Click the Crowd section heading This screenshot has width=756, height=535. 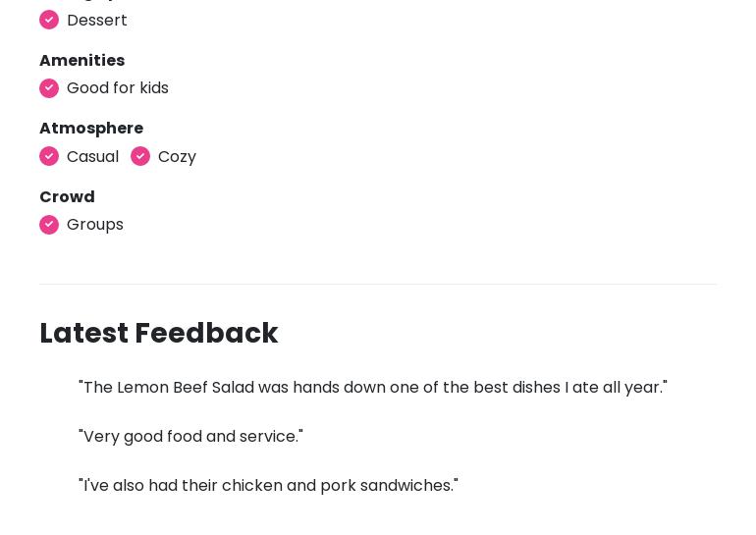click(x=67, y=197)
